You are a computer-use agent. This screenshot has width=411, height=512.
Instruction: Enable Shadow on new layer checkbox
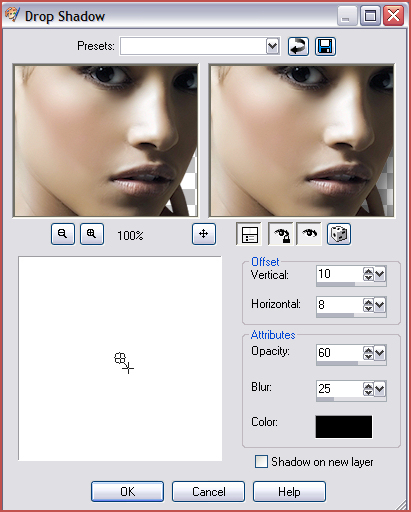[261, 462]
